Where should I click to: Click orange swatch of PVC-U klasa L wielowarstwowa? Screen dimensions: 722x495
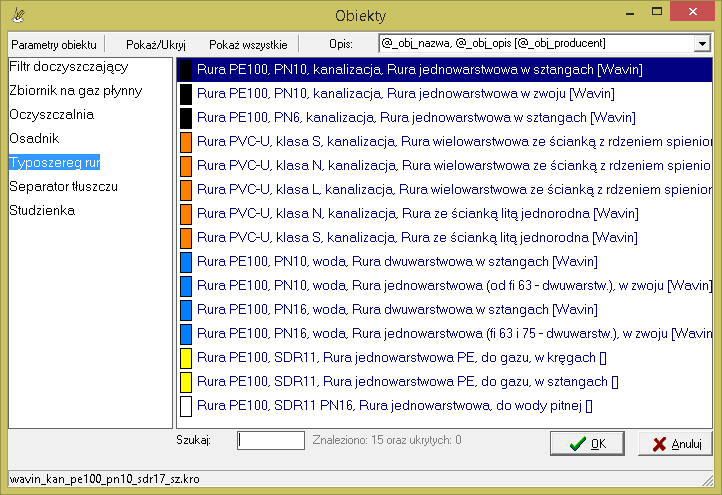186,190
